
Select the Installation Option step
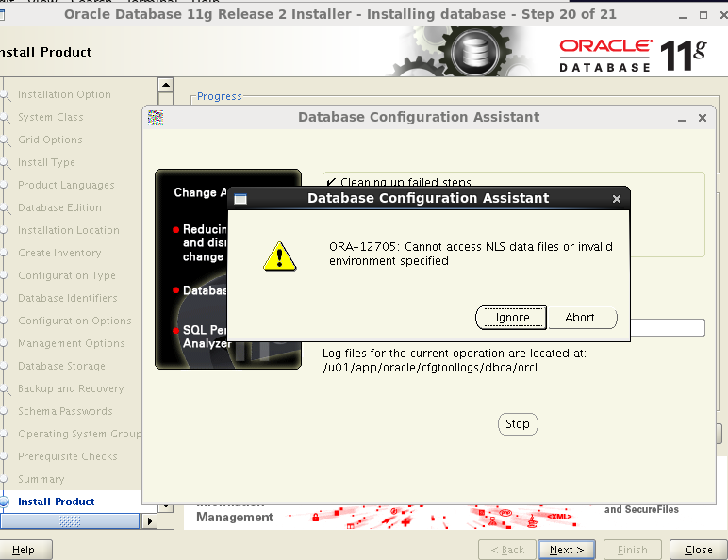click(64, 94)
